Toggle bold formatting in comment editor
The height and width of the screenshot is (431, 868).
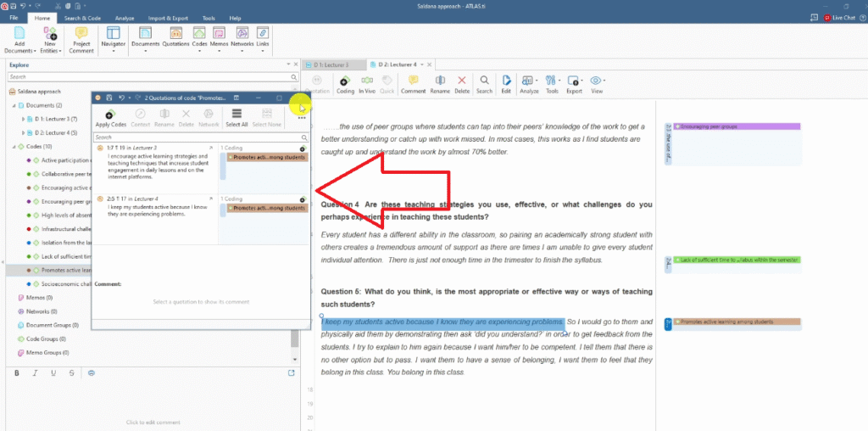point(18,372)
